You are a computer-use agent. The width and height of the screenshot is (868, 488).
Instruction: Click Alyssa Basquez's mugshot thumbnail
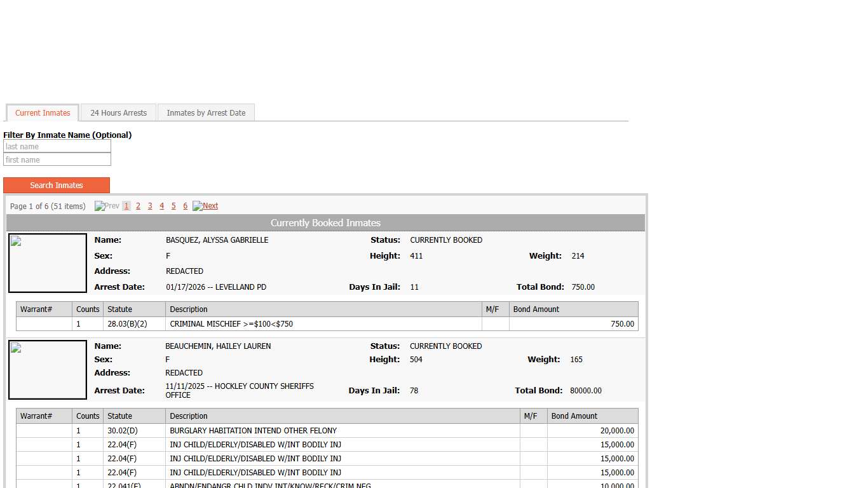(x=48, y=263)
